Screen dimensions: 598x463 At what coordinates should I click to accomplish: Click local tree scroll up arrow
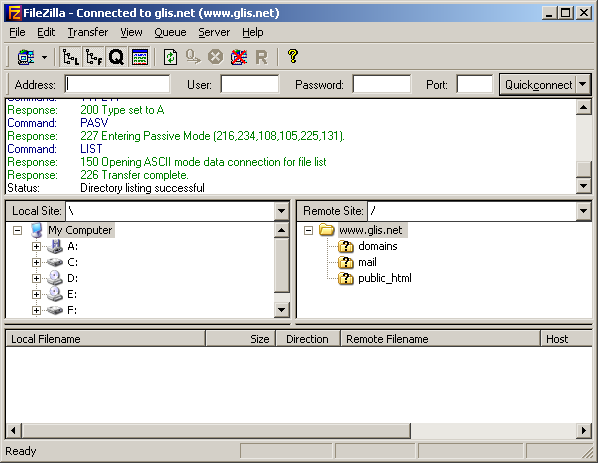281,230
